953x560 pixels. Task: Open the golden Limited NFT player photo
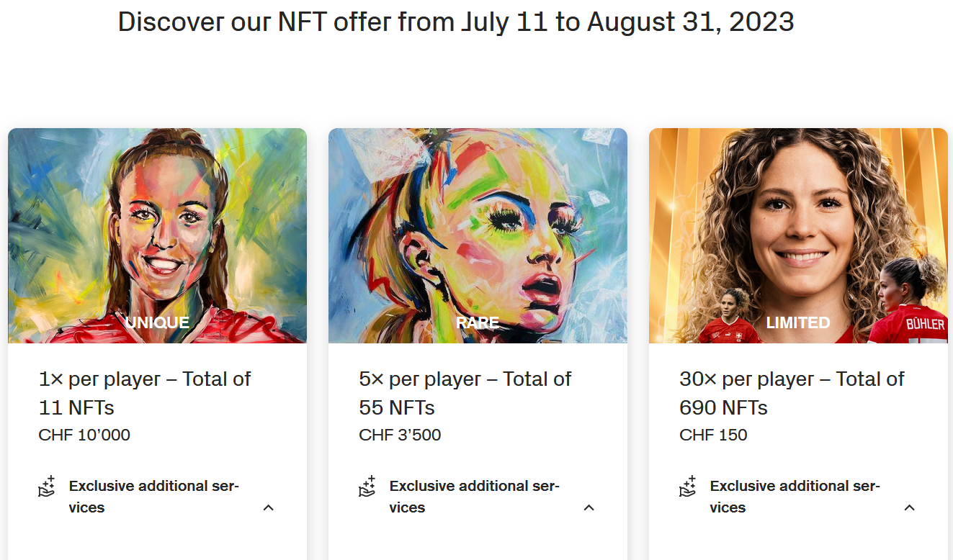click(798, 235)
